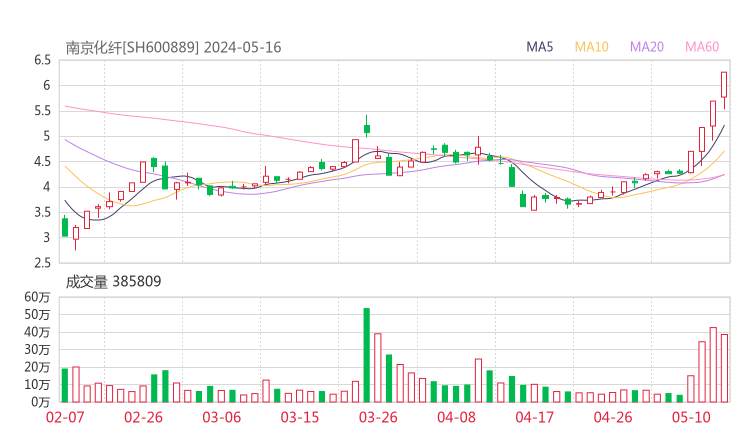The image size is (740, 440).
Task: Click the 05-10 date axis label
Action: click(691, 417)
